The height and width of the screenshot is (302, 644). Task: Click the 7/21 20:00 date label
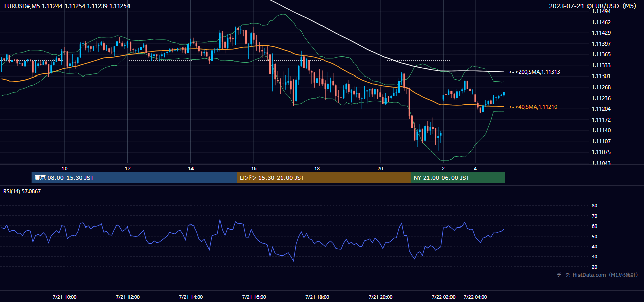380,297
